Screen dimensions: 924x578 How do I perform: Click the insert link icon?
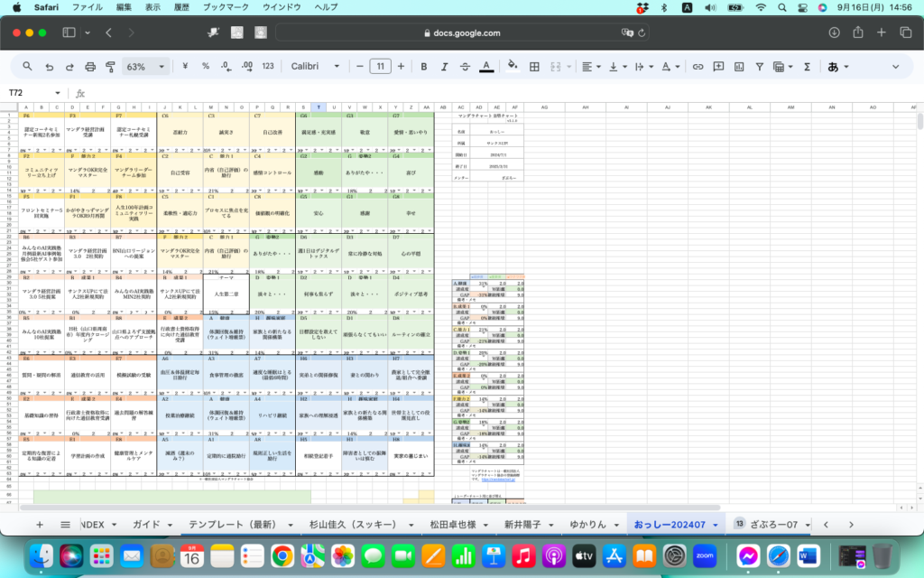698,67
